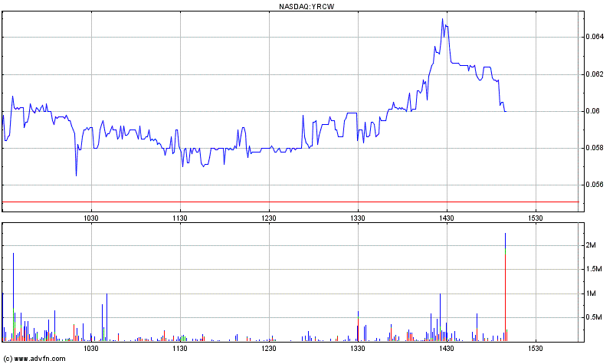Screen dimensions: 613x364
Task: Click the NASDAQ:YRCW chart title
Action: [306, 6]
